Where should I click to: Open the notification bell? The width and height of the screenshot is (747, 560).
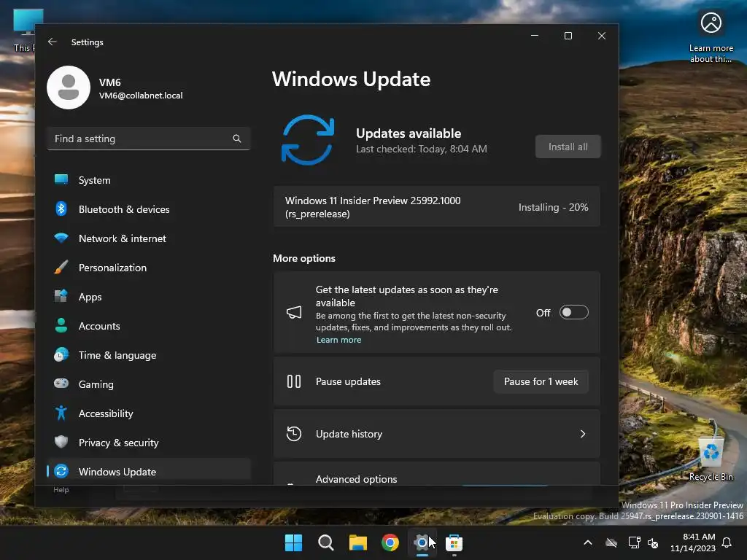click(x=727, y=542)
